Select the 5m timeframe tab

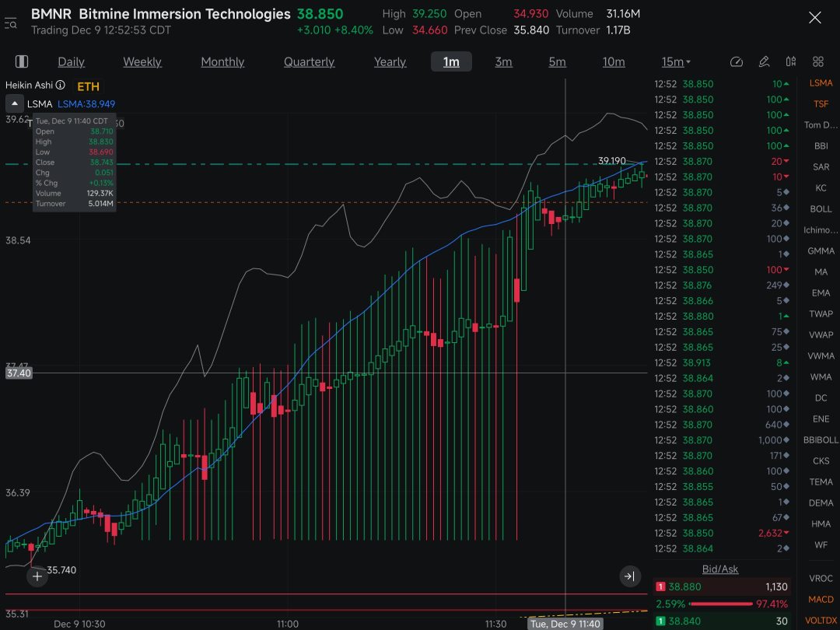point(557,62)
